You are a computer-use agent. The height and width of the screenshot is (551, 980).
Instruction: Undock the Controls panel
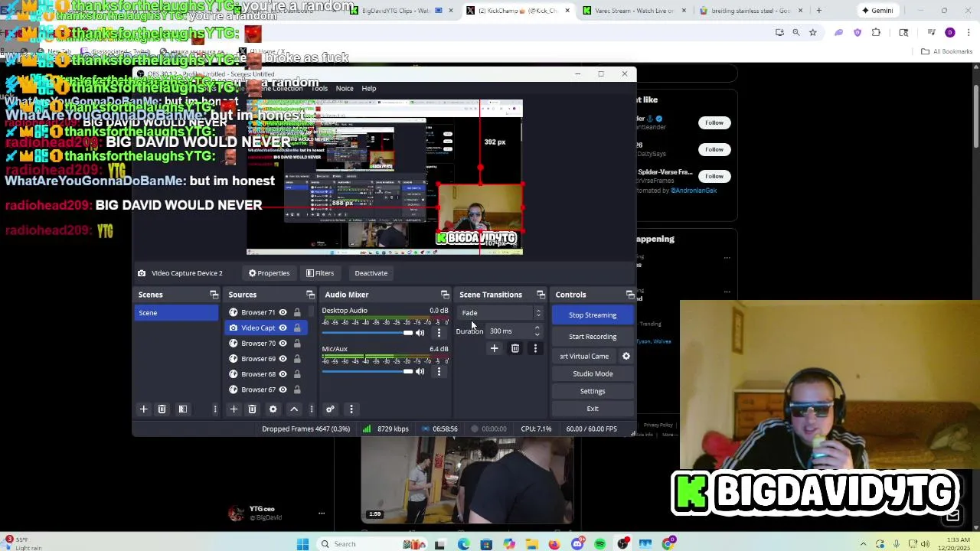pos(630,295)
